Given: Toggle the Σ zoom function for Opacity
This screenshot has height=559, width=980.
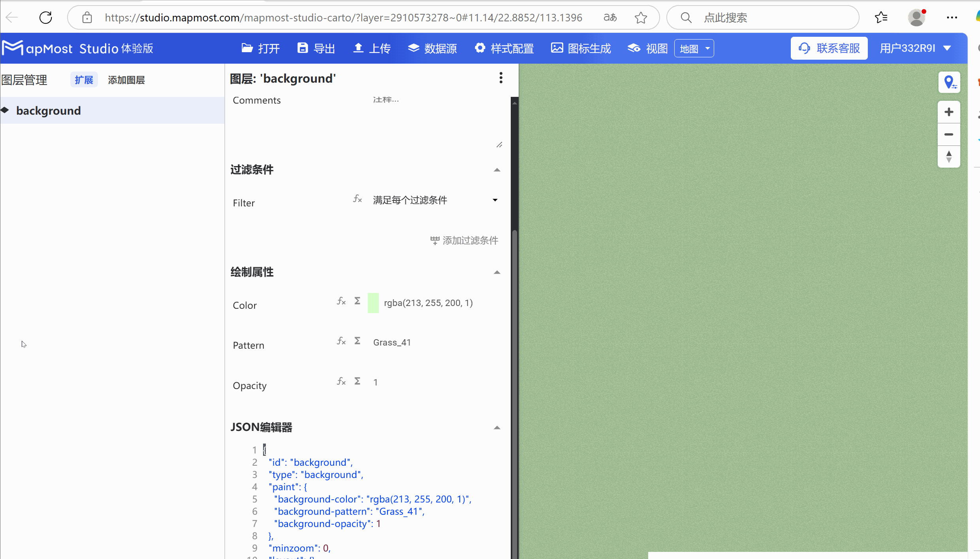Looking at the screenshot, I should (357, 381).
